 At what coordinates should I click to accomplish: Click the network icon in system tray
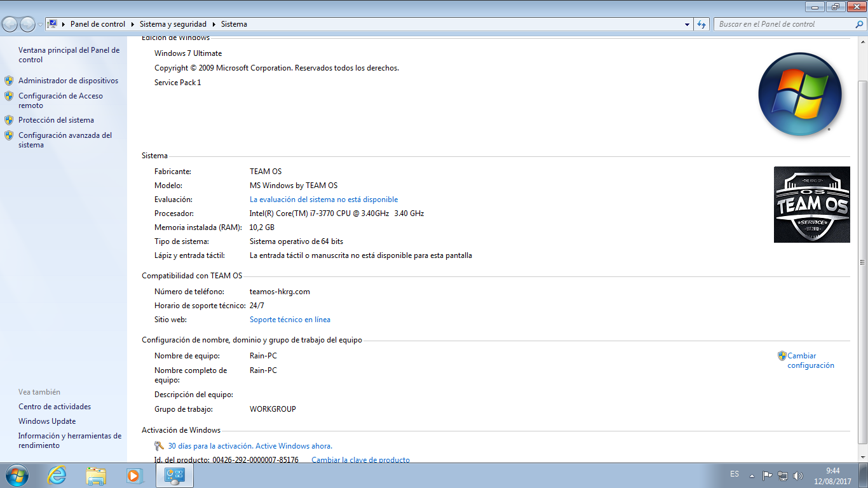(783, 475)
